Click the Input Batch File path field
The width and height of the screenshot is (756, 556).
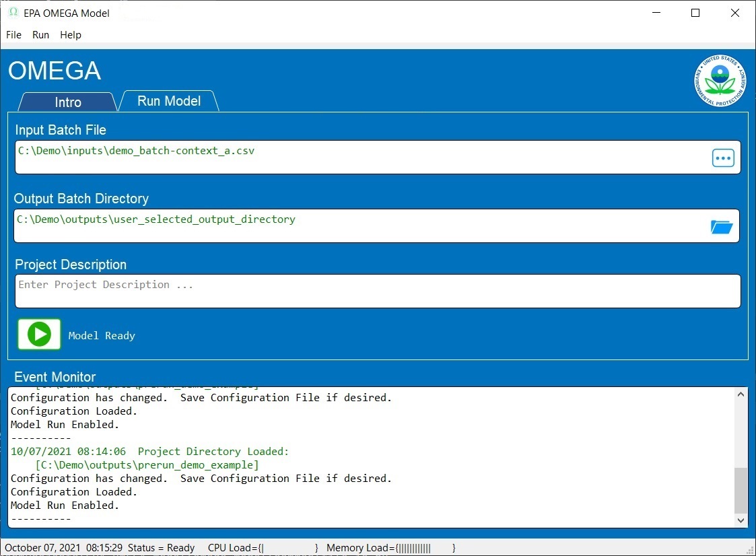tap(378, 158)
